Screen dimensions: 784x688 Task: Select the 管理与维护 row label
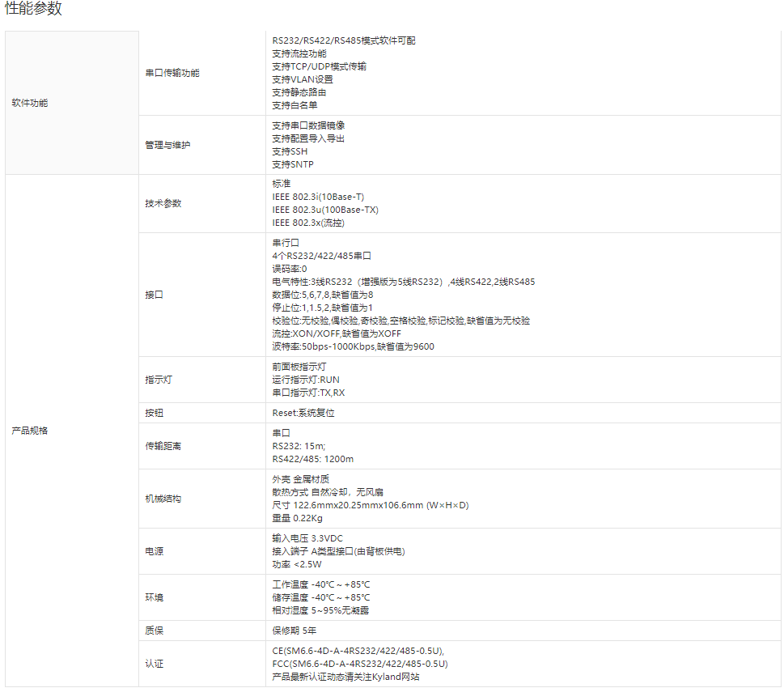[167, 145]
